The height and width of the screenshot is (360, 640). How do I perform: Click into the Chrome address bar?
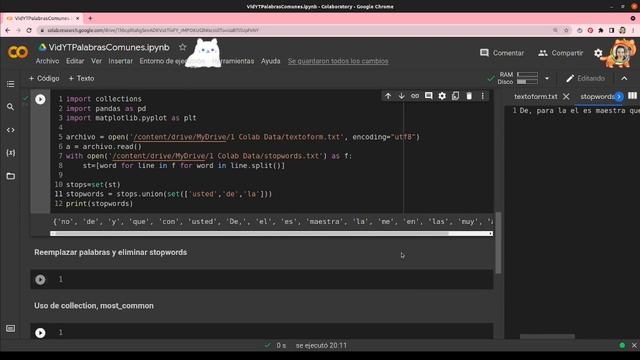(x=294, y=30)
